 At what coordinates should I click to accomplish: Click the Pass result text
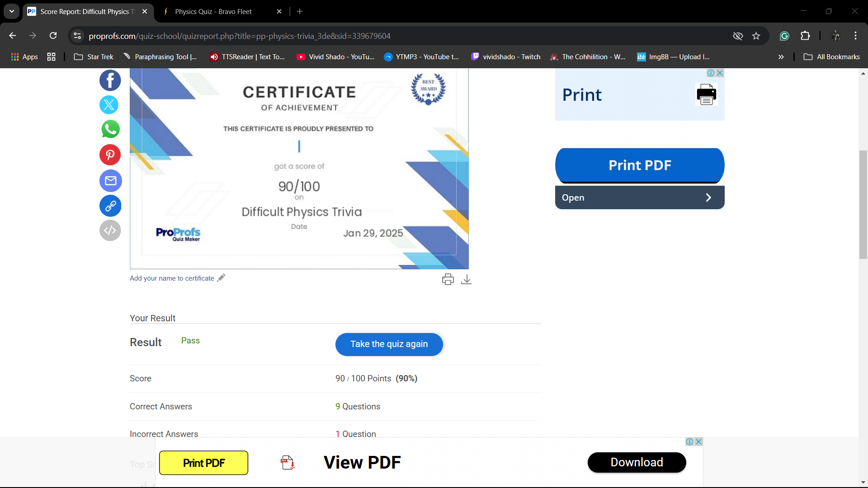(190, 341)
